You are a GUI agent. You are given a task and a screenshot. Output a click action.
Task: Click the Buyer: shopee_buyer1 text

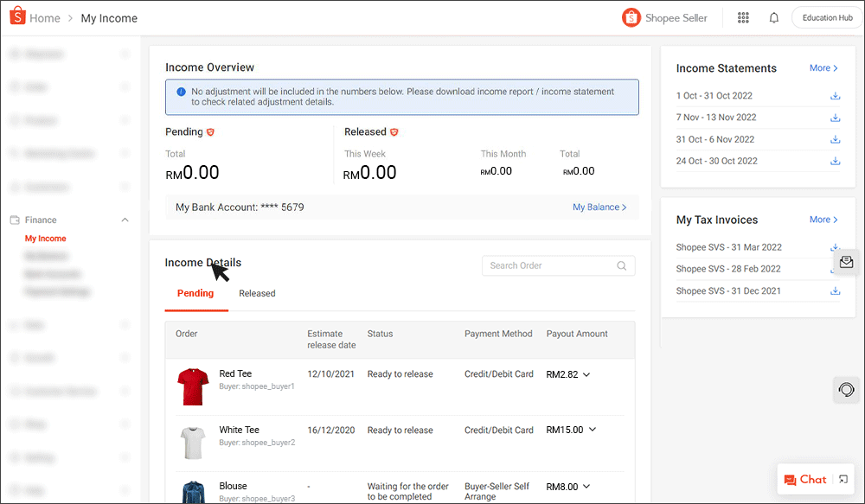[x=257, y=386]
